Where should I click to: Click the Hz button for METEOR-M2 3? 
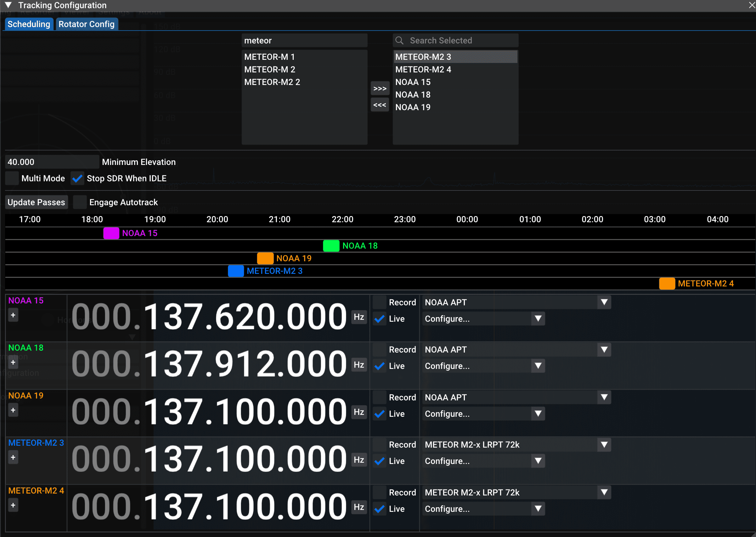tap(359, 460)
